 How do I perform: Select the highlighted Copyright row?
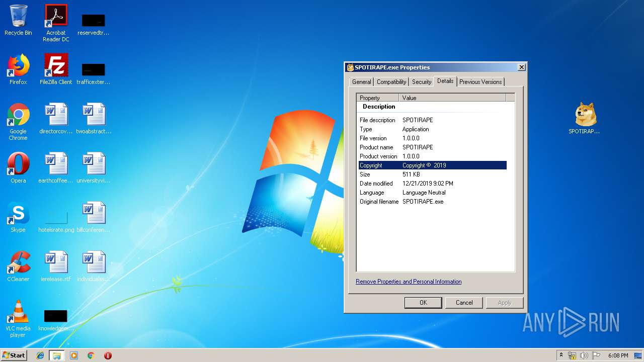(x=433, y=165)
